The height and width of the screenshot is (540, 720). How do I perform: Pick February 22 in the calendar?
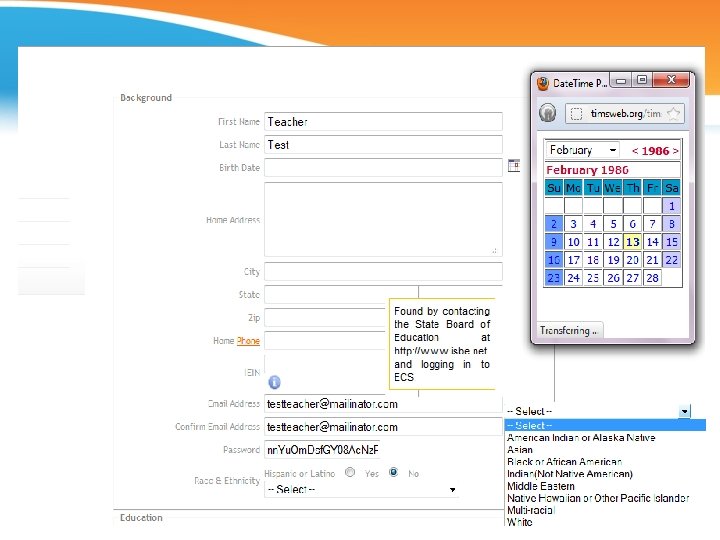[x=671, y=260]
